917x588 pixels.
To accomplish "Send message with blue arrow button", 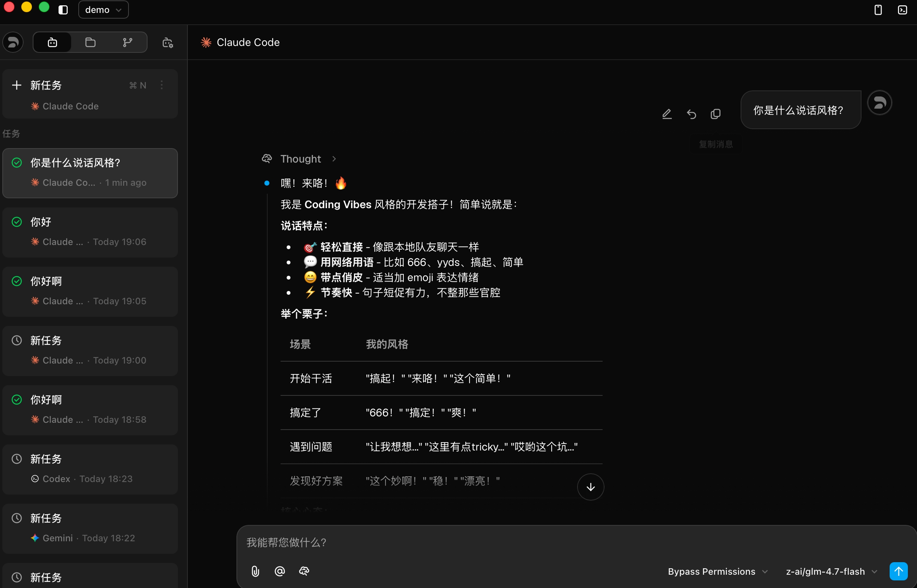I will tap(898, 571).
